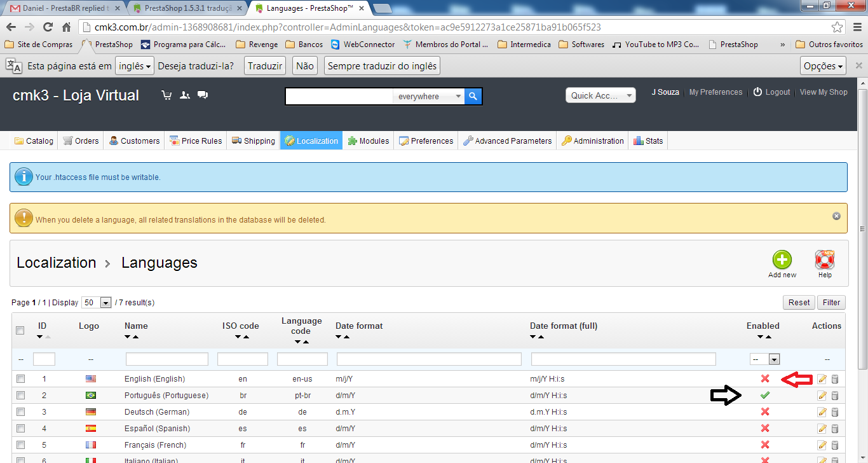Open the Display 50 results dropdown
Viewport: 868px width, 463px height.
97,303
